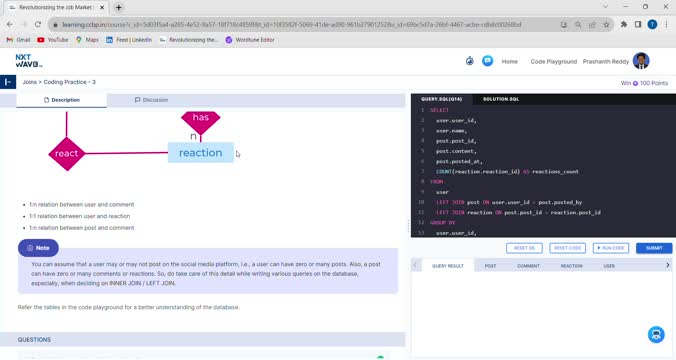The height and width of the screenshot is (360, 676).
Task: Close the Revolutionizing the Job Market tab
Action: (102, 7)
